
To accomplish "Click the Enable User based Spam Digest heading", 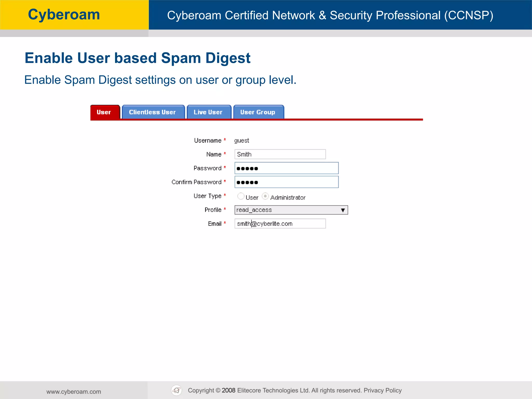I will (138, 58).
